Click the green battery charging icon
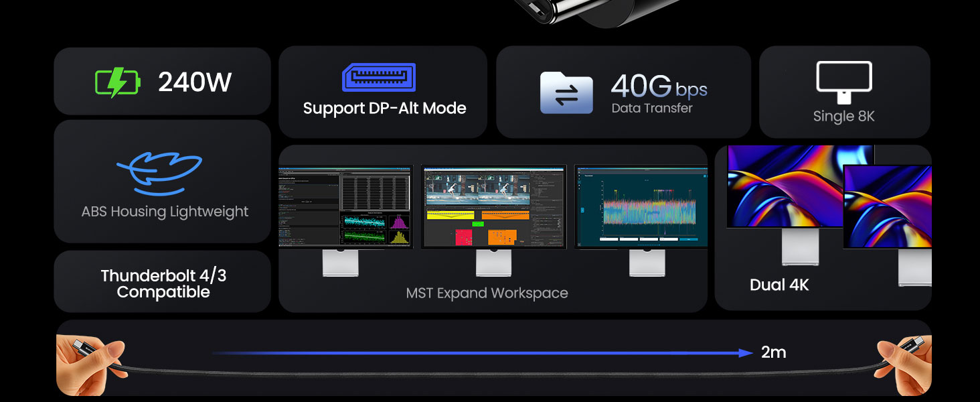Viewport: 980px width, 402px height. click(118, 82)
